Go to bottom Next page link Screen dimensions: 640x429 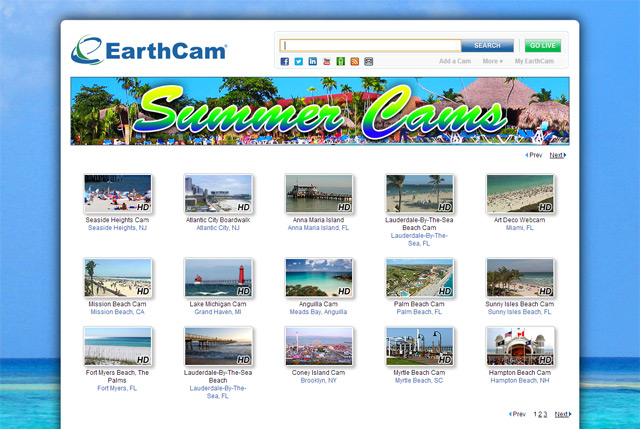[x=563, y=414]
